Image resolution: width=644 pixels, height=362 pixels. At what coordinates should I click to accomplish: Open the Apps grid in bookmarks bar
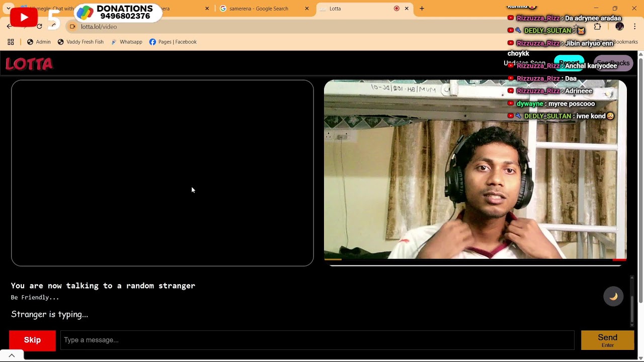11,42
